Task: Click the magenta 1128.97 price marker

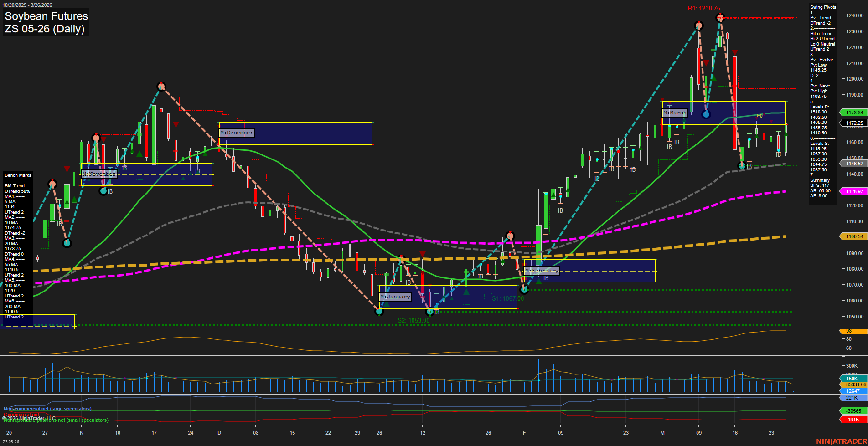Action: [854, 191]
